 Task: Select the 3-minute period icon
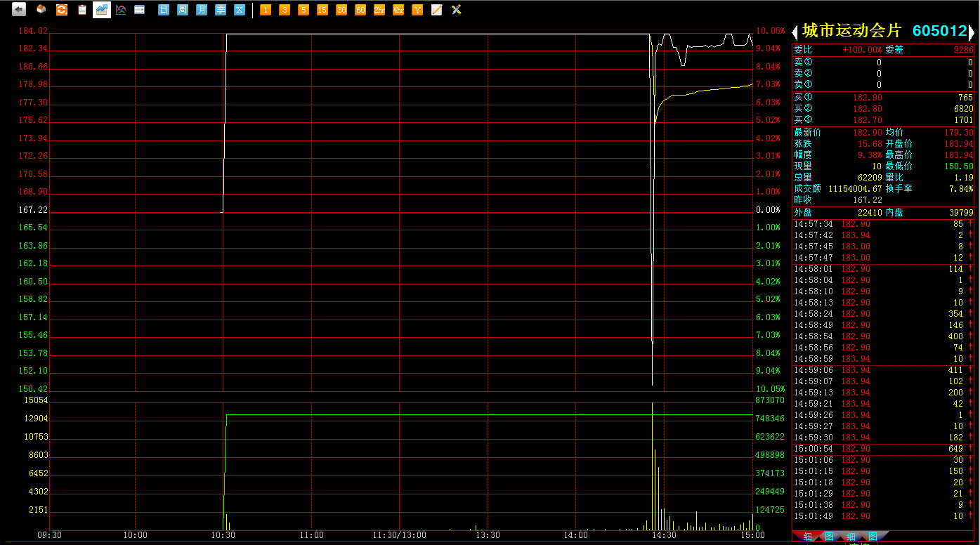click(285, 10)
